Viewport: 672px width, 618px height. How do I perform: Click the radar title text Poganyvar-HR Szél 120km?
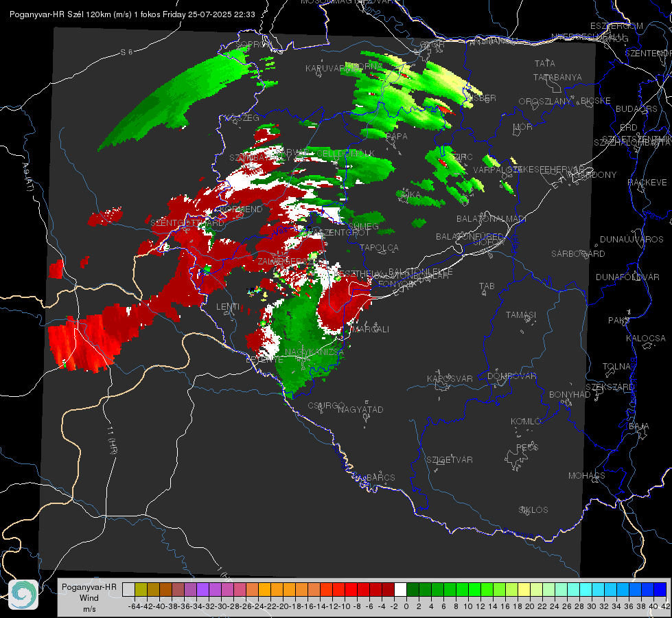[60, 14]
